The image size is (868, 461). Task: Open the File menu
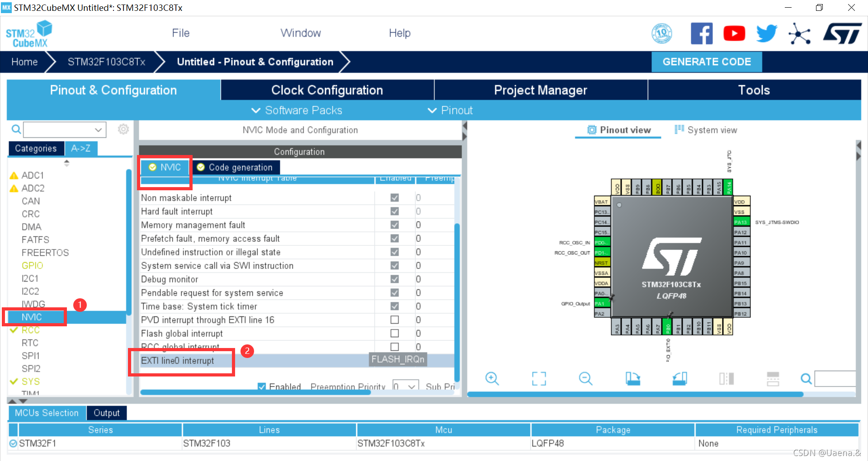(181, 33)
